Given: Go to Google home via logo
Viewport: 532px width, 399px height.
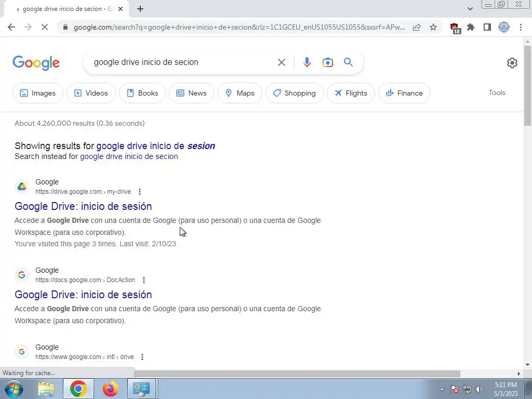Looking at the screenshot, I should pyautogui.click(x=36, y=63).
